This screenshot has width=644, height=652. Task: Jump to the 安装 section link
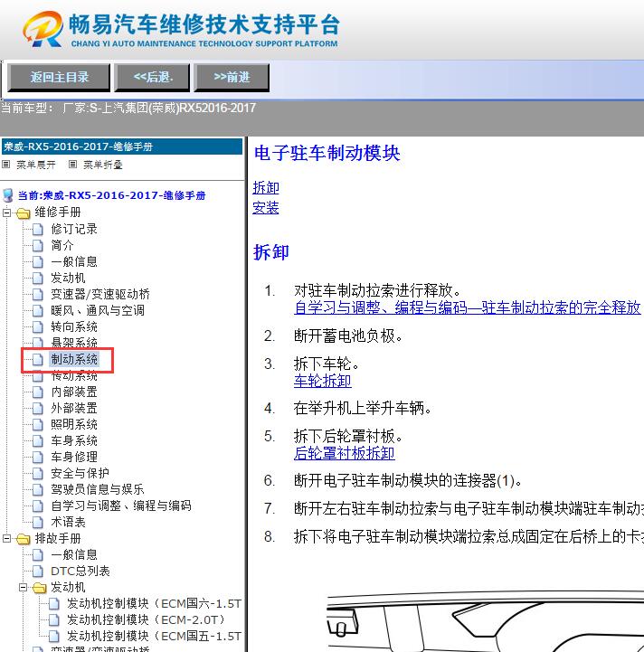(266, 207)
